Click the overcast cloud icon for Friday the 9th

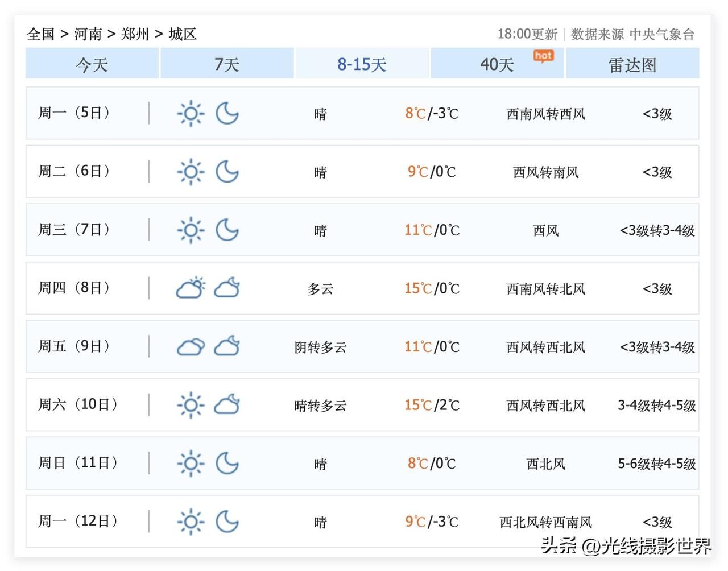tap(191, 347)
